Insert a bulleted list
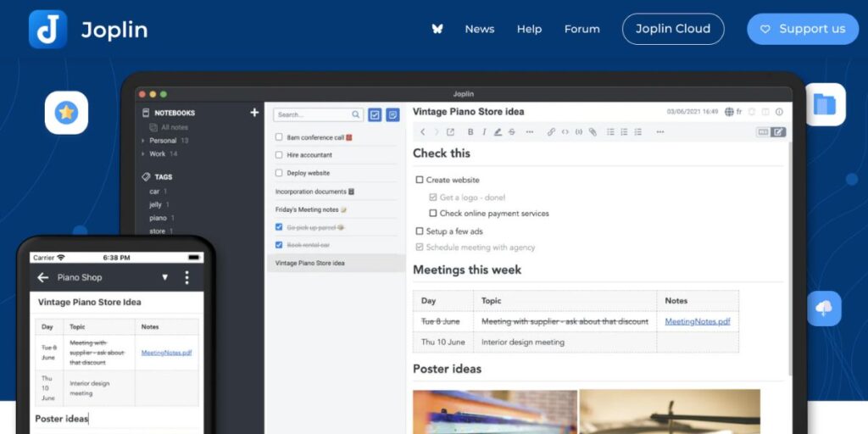Screen dimensions: 868x434 610,131
